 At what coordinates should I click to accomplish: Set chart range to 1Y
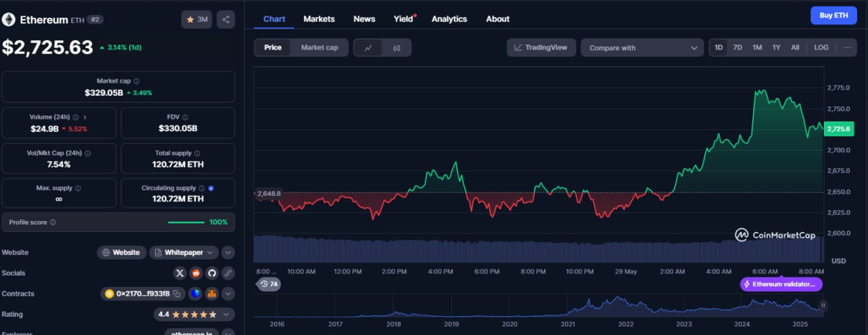click(776, 47)
